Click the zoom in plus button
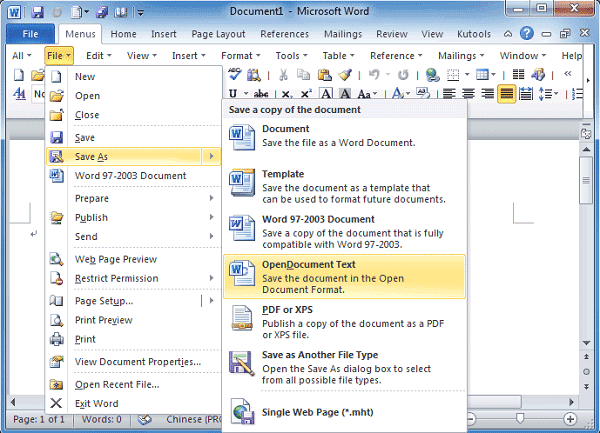The height and width of the screenshot is (433, 600). (x=570, y=419)
